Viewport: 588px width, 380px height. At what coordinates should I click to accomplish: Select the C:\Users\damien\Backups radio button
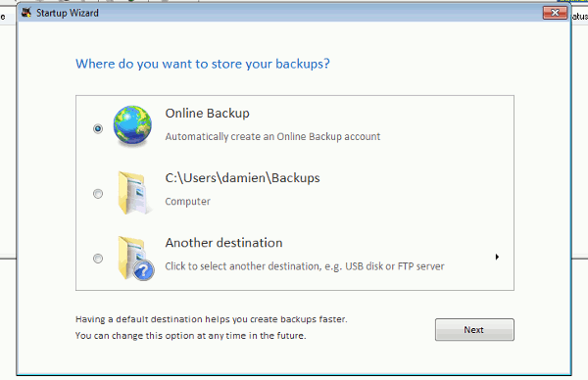(x=98, y=194)
